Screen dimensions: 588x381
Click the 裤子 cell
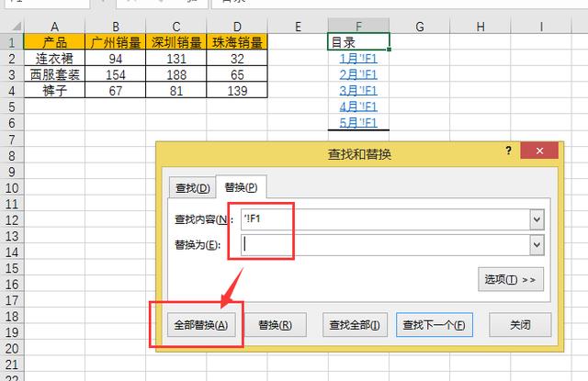55,91
